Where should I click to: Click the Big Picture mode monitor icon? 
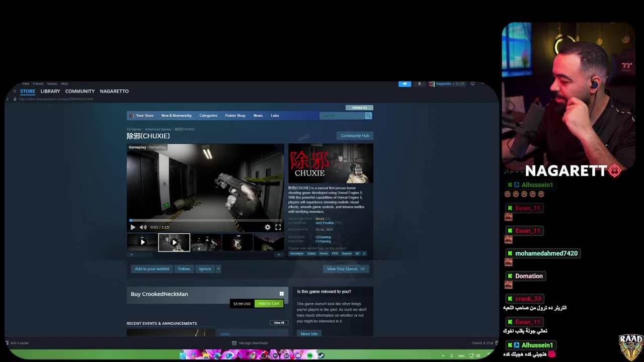coord(472,83)
